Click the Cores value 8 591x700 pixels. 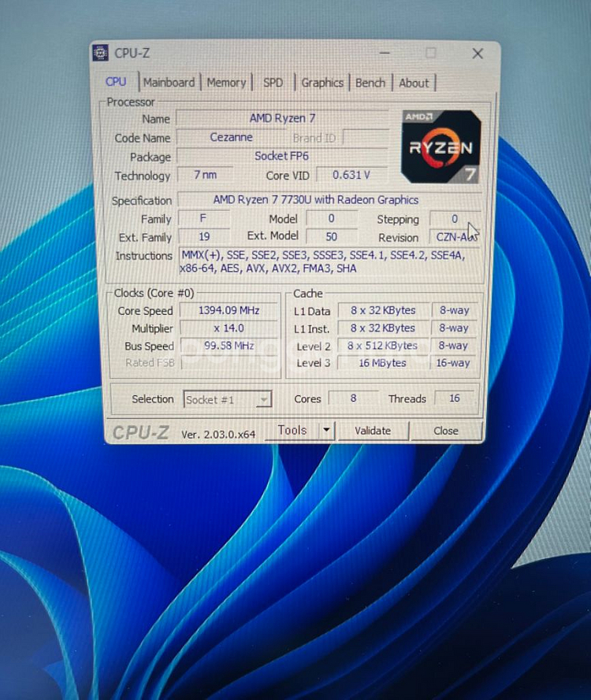coord(353,398)
